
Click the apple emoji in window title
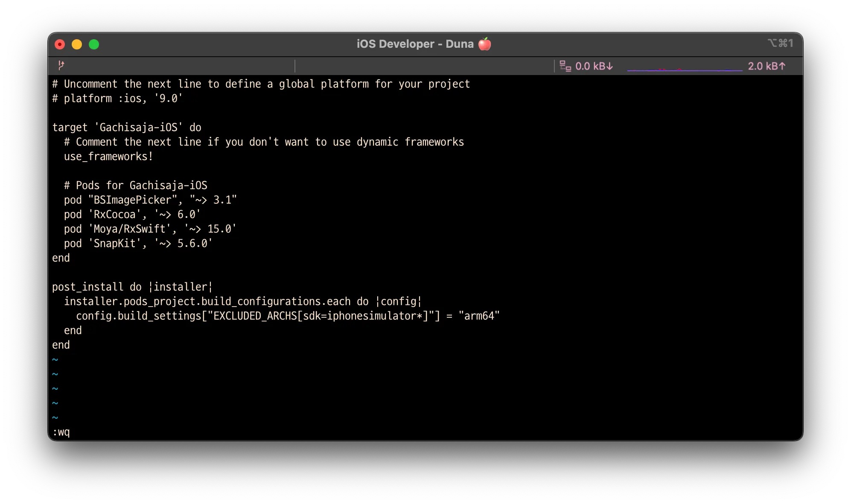485,44
